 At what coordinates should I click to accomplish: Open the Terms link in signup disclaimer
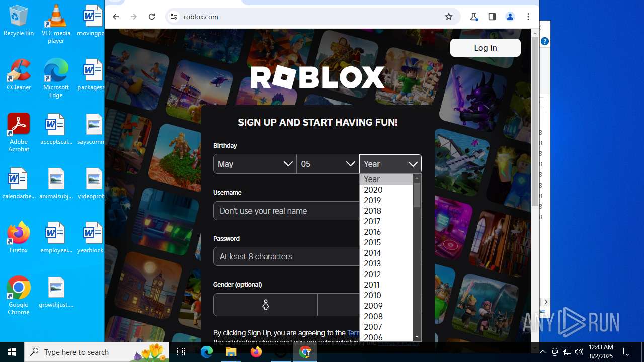tap(353, 333)
